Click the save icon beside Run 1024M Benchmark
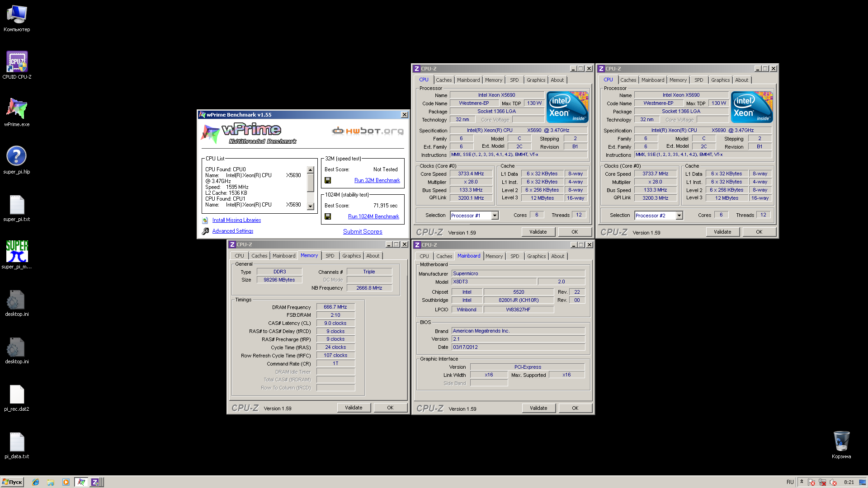Screen dimensions: 868x488 (x=328, y=216)
